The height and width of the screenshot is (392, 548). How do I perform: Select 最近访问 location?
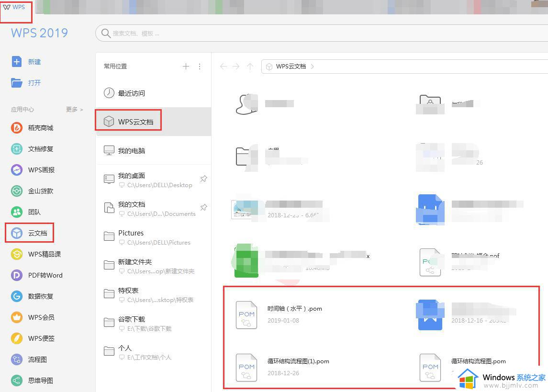click(154, 93)
